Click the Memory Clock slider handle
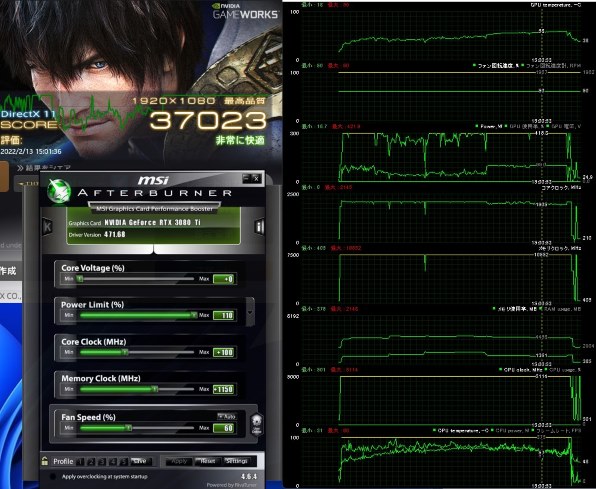This screenshot has height=489, width=596. pos(154,389)
